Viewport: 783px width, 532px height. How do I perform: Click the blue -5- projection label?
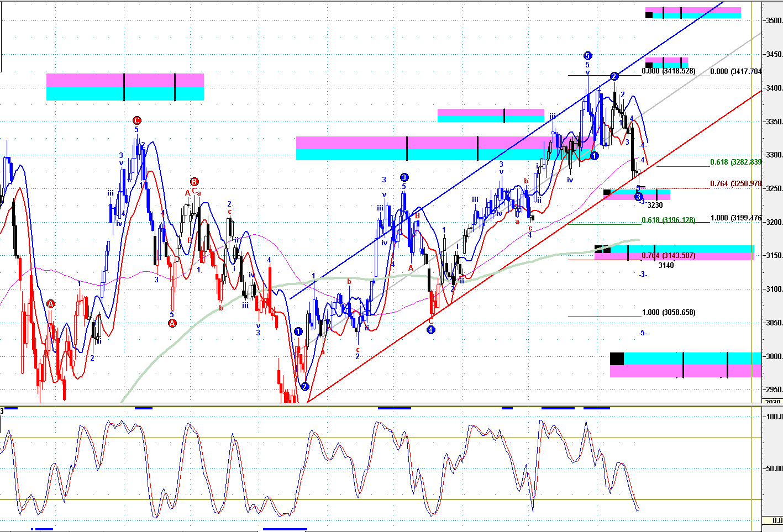point(643,333)
